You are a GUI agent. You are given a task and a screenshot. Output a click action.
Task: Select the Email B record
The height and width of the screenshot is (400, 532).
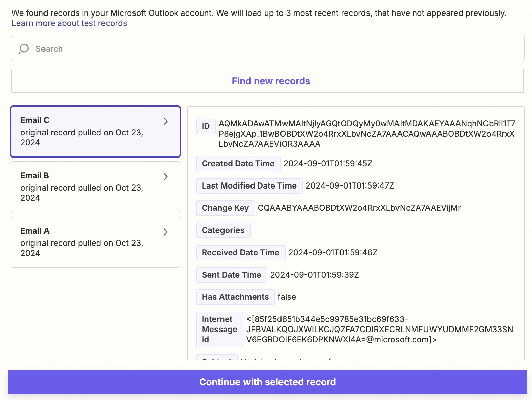[96, 187]
